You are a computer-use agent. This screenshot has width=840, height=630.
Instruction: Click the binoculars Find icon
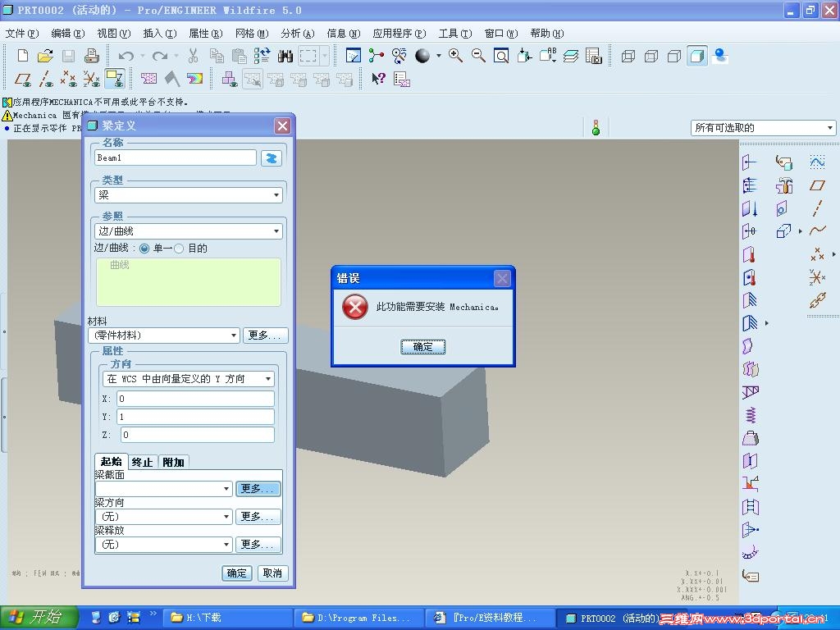tap(285, 56)
